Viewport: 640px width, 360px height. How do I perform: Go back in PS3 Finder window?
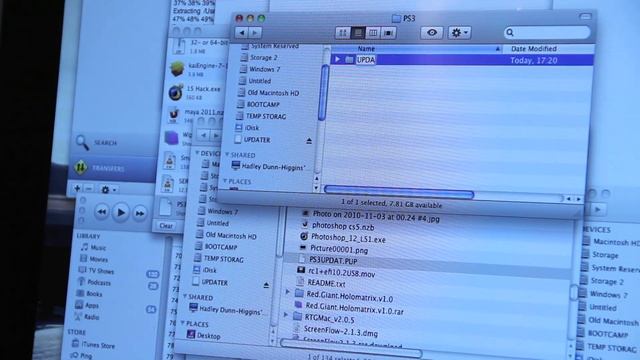pyautogui.click(x=242, y=33)
